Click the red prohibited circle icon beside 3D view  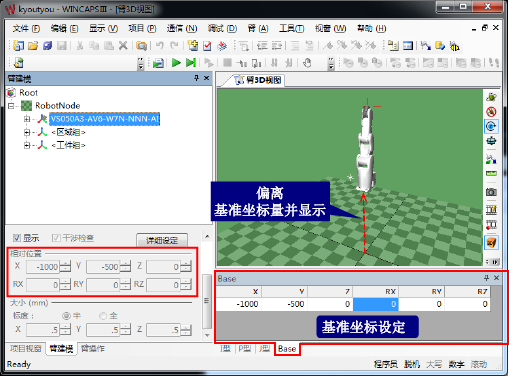(x=491, y=112)
